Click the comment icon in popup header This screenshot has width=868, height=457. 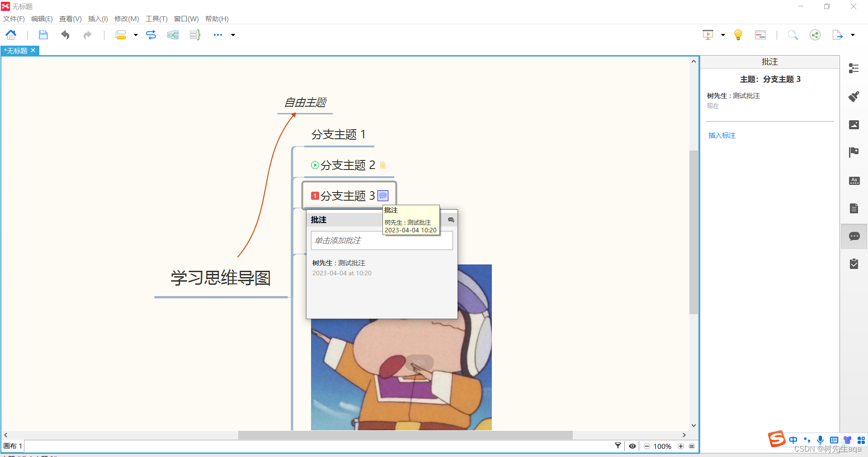[451, 220]
